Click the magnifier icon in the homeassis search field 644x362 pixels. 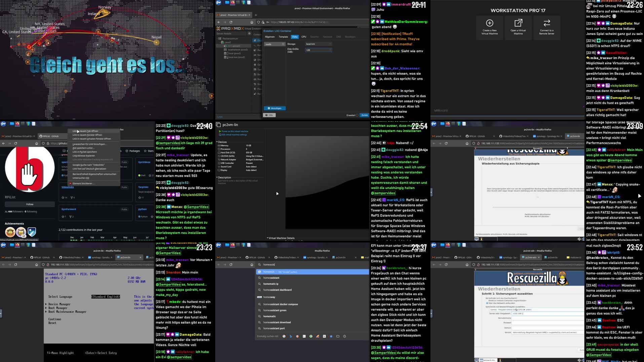[259, 265]
